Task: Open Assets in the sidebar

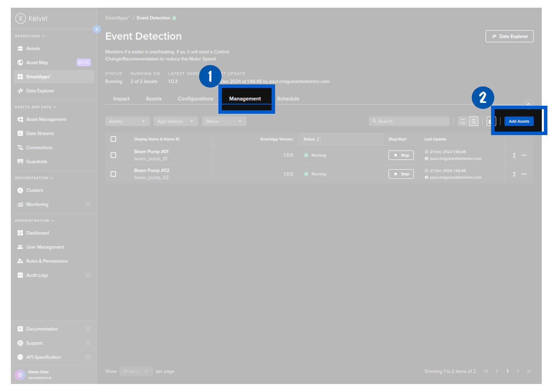Action: coord(33,49)
